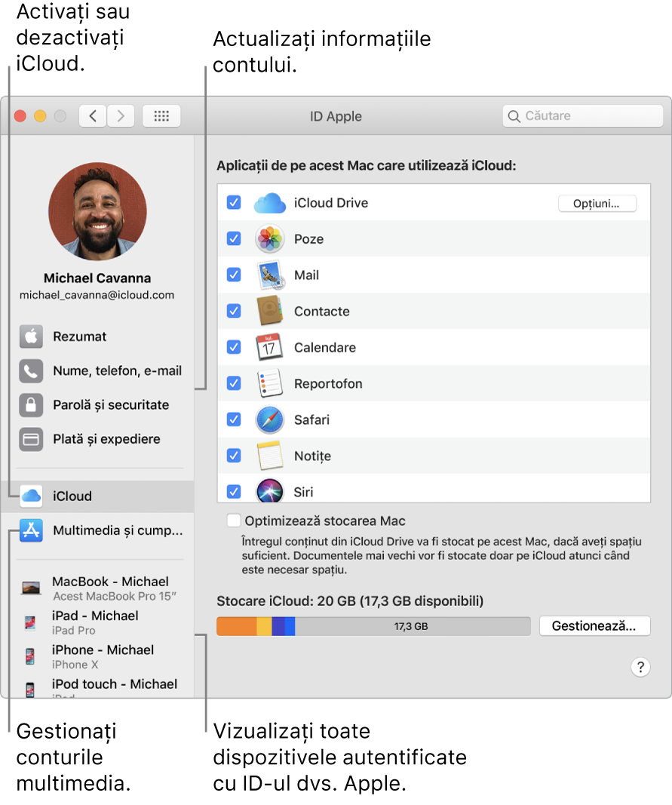Uncheck the Poze checkbox
Screen dimensions: 672x805
tap(234, 238)
